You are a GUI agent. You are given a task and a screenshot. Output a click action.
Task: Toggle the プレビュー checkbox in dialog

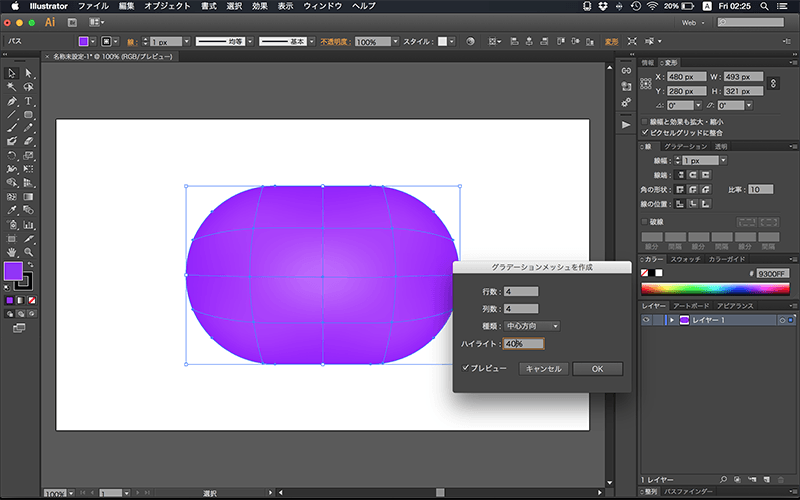coord(467,368)
